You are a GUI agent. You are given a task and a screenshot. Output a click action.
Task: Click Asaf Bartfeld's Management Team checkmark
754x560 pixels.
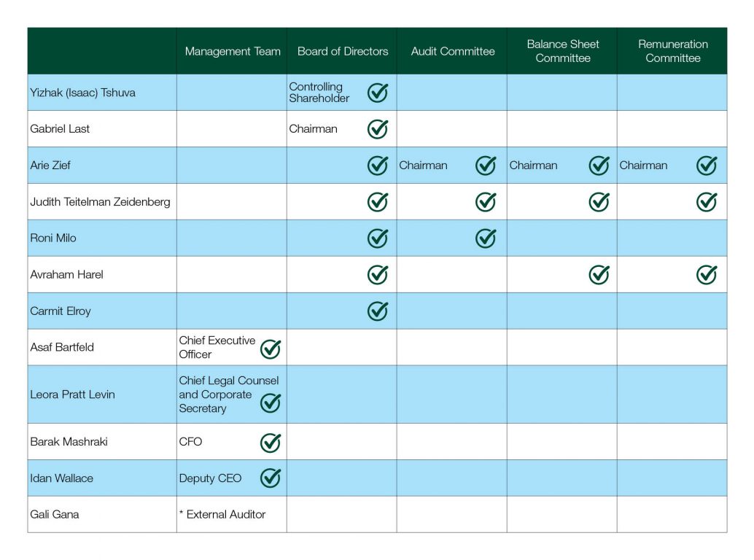pos(271,349)
